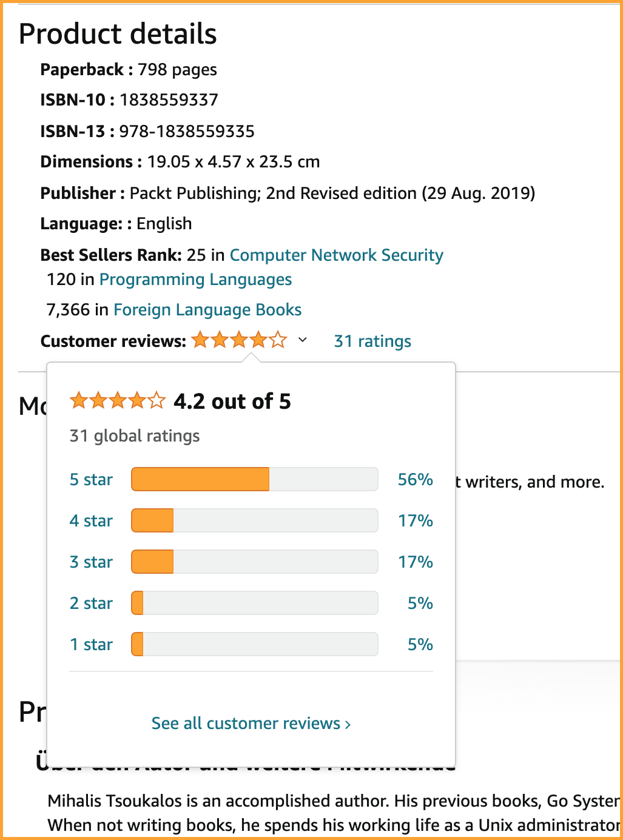Click the 2 star 5% percentage
Image resolution: width=623 pixels, height=840 pixels.
(420, 603)
